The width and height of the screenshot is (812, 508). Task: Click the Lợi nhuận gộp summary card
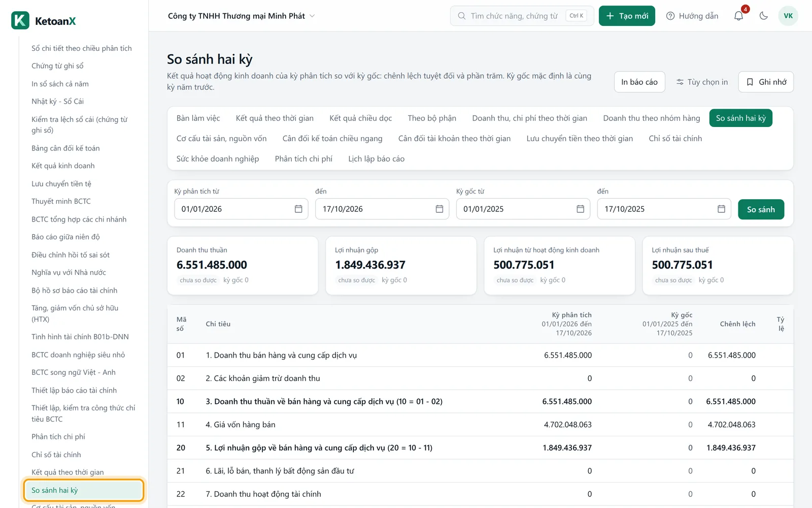pos(401,265)
